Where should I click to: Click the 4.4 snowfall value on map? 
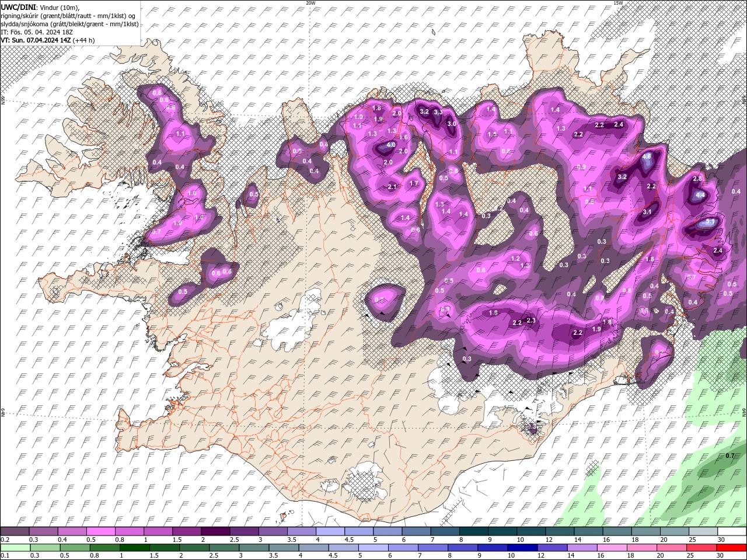(700, 195)
